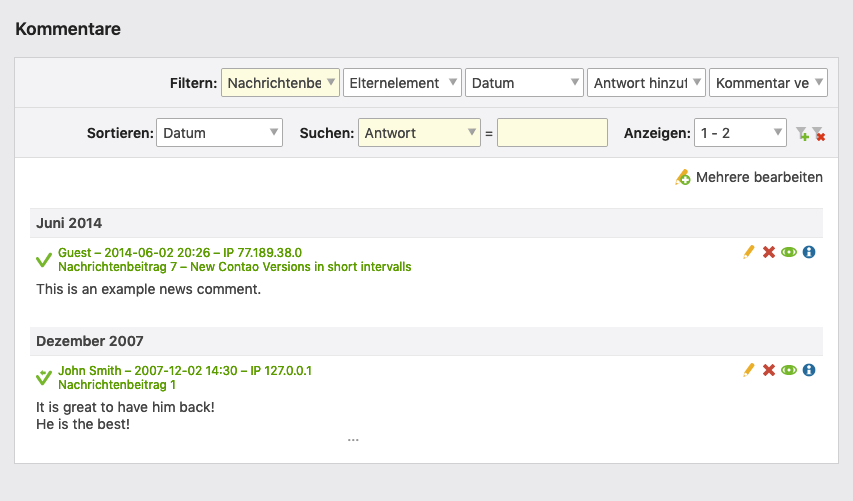This screenshot has height=501, width=853.
Task: Click the Dezember 2007 group header
Action: click(426, 341)
